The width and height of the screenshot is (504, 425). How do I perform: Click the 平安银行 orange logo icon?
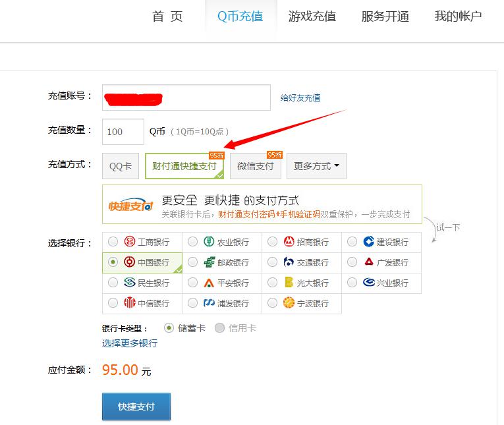pos(209,283)
